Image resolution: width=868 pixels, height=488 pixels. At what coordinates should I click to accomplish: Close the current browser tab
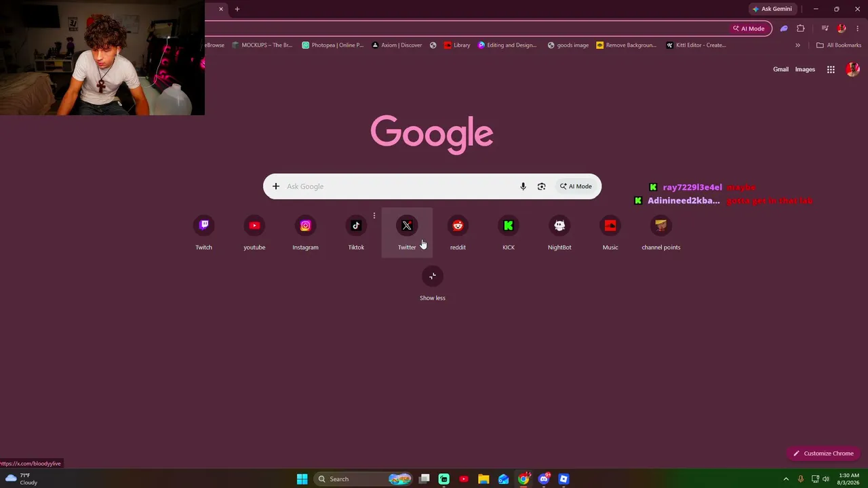[x=220, y=9]
